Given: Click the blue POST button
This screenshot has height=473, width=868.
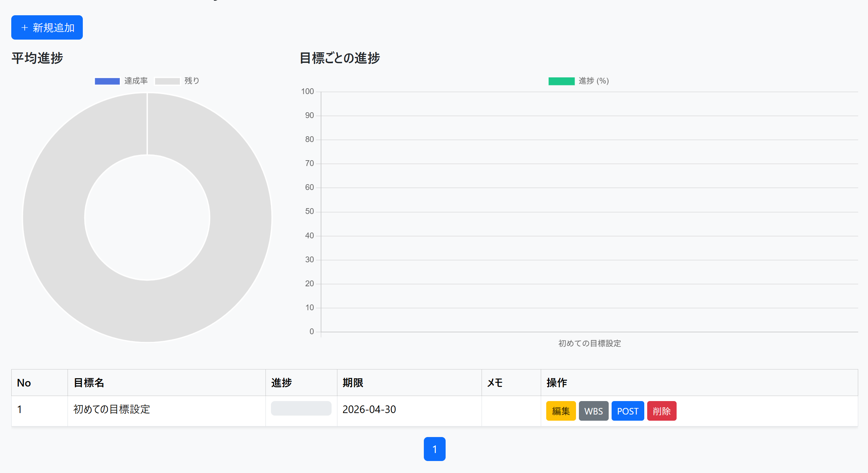Looking at the screenshot, I should tap(627, 411).
